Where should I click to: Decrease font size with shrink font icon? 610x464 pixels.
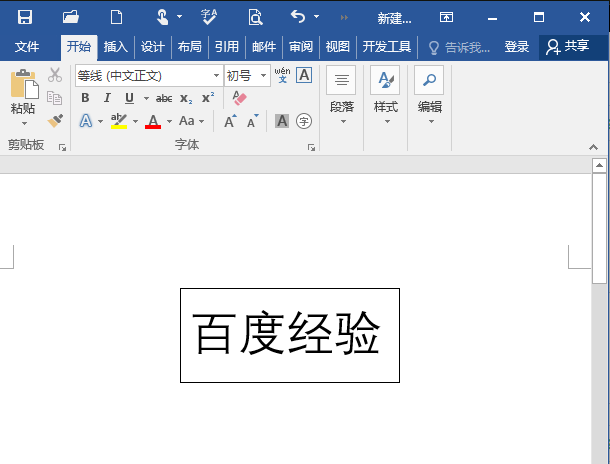(252, 121)
